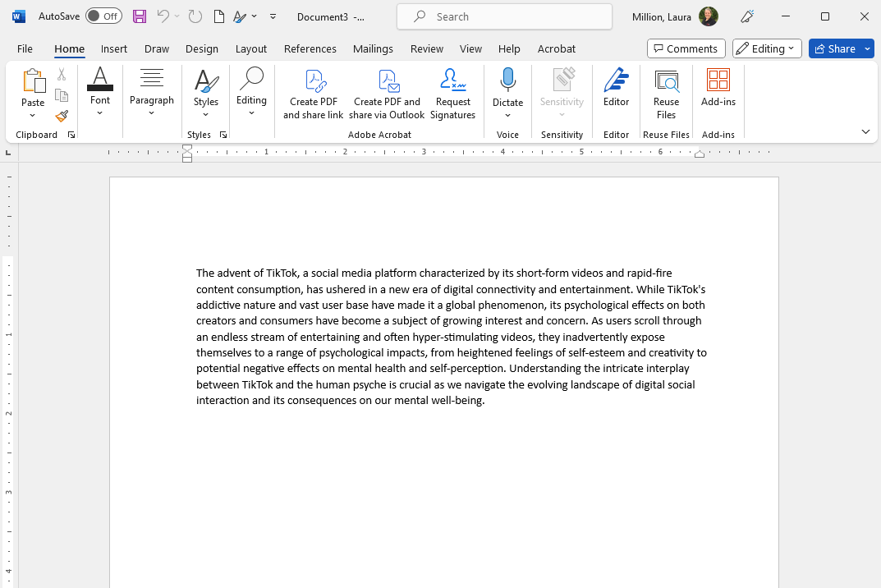
Task: Click the Save icon in title bar
Action: 140,16
